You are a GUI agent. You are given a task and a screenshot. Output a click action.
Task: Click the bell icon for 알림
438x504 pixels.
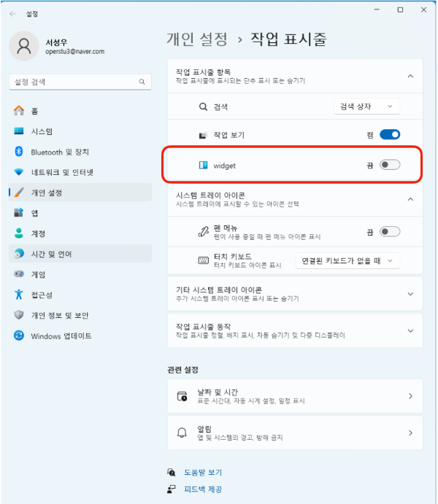(x=182, y=433)
